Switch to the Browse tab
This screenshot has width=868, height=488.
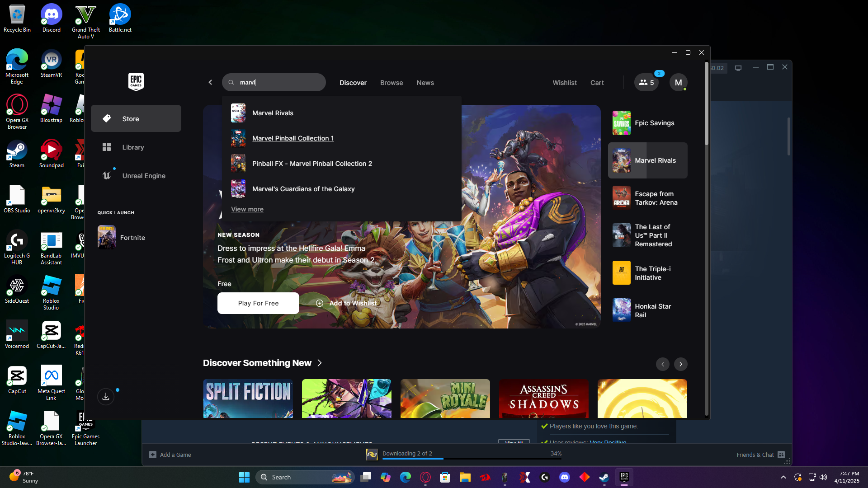[392, 83]
